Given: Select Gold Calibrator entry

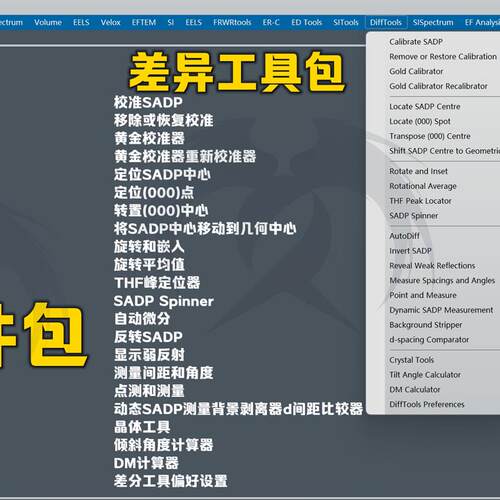Looking at the screenshot, I should click(416, 71).
